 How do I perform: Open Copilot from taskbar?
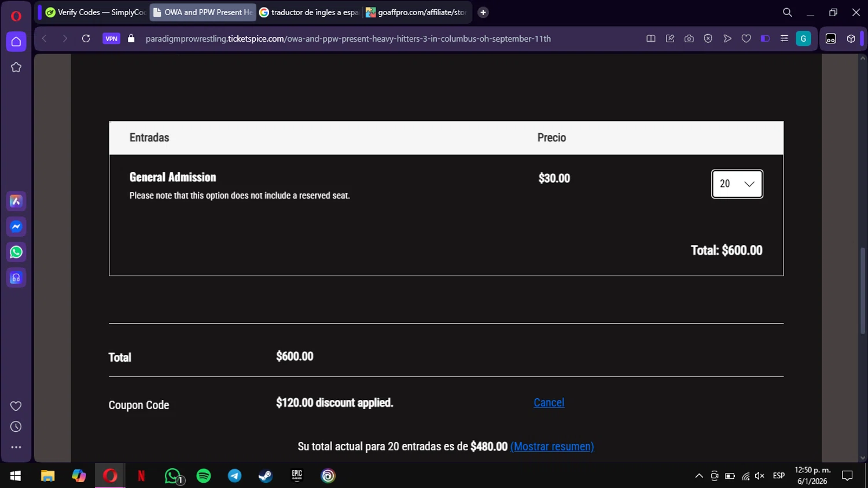pyautogui.click(x=79, y=476)
